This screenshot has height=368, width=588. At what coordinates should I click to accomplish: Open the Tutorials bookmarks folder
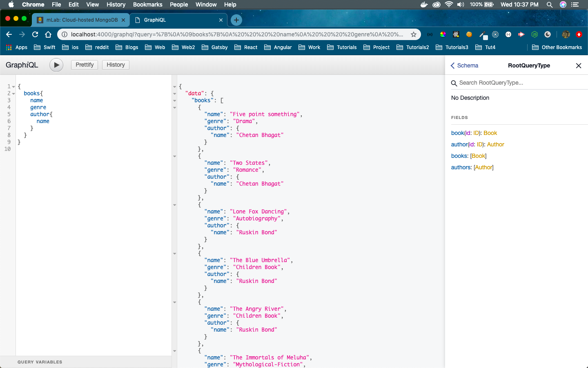342,47
